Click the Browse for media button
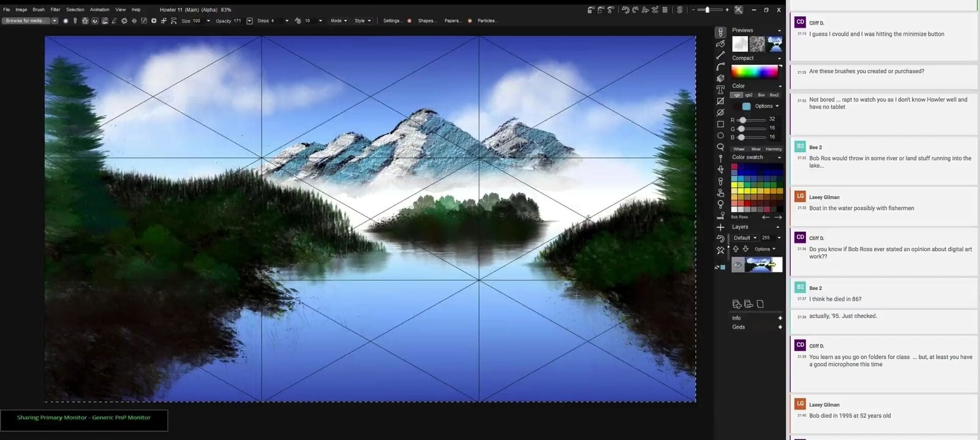 pyautogui.click(x=25, y=21)
